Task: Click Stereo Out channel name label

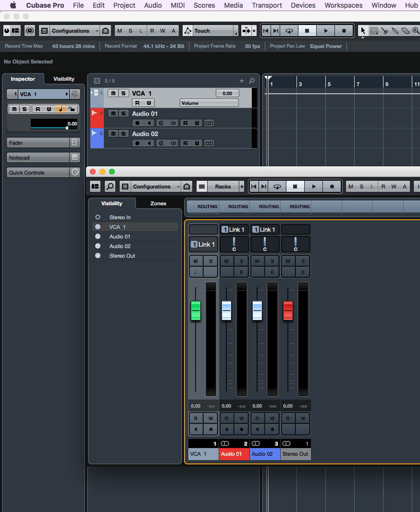Action: tap(296, 454)
